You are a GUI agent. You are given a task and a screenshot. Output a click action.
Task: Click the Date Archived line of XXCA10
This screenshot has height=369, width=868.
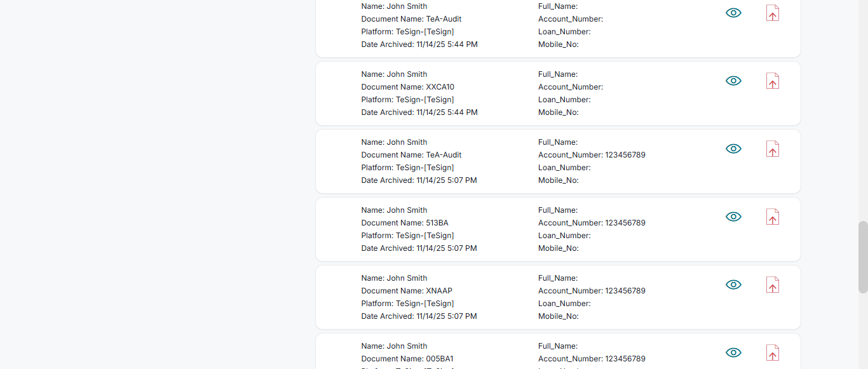(x=419, y=112)
